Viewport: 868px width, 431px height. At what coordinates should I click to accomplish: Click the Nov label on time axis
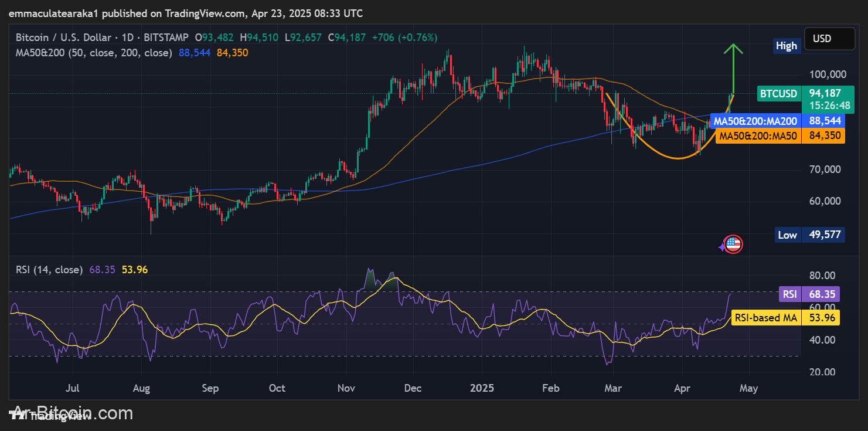pos(346,388)
